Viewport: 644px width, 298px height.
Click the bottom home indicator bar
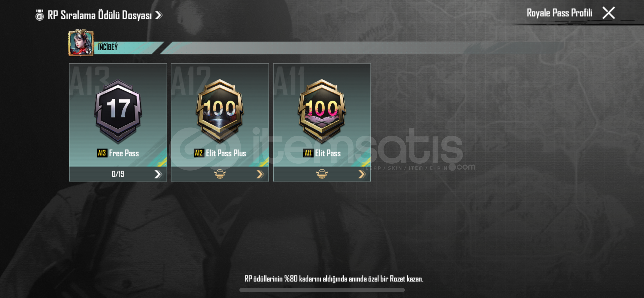(x=322, y=290)
